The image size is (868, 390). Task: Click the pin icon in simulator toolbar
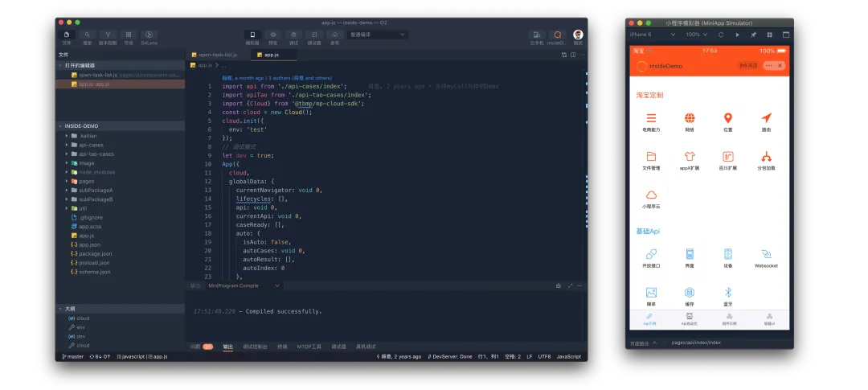click(x=753, y=35)
